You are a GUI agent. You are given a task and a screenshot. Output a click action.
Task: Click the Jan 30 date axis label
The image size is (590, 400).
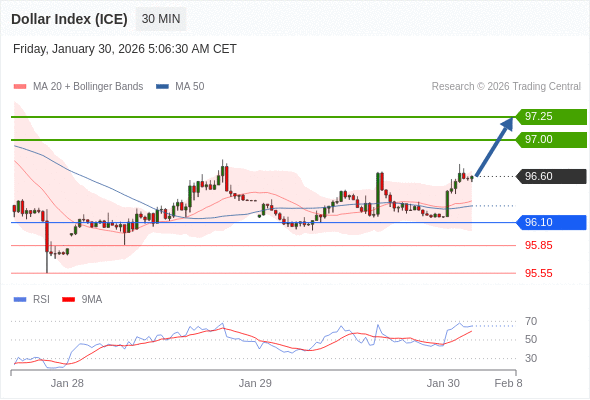point(443,383)
